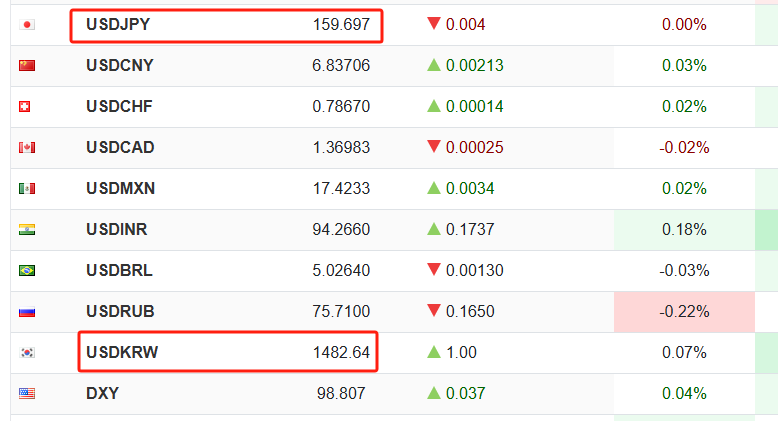
Task: Select the USDRUB symbol
Action: (120, 311)
